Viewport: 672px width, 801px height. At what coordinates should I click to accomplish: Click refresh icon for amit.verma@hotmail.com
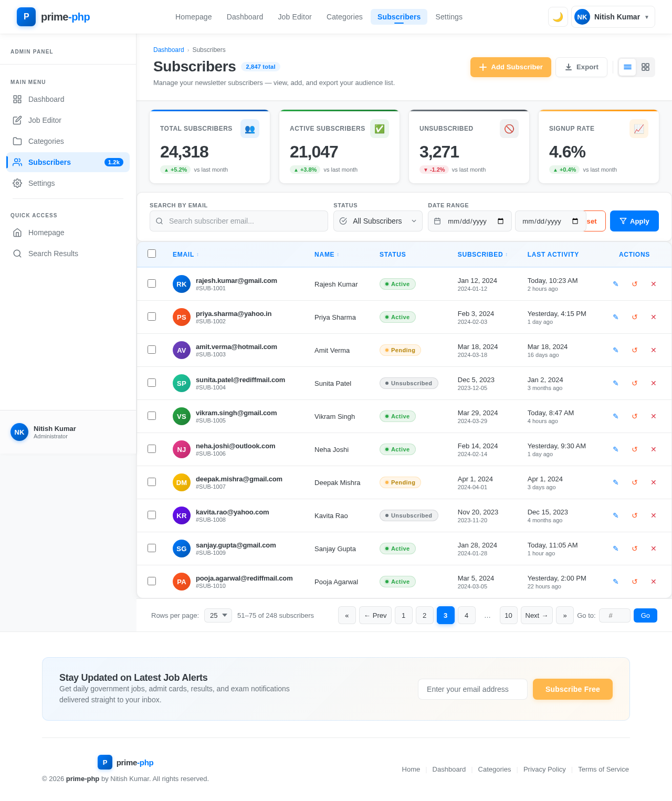click(x=635, y=350)
